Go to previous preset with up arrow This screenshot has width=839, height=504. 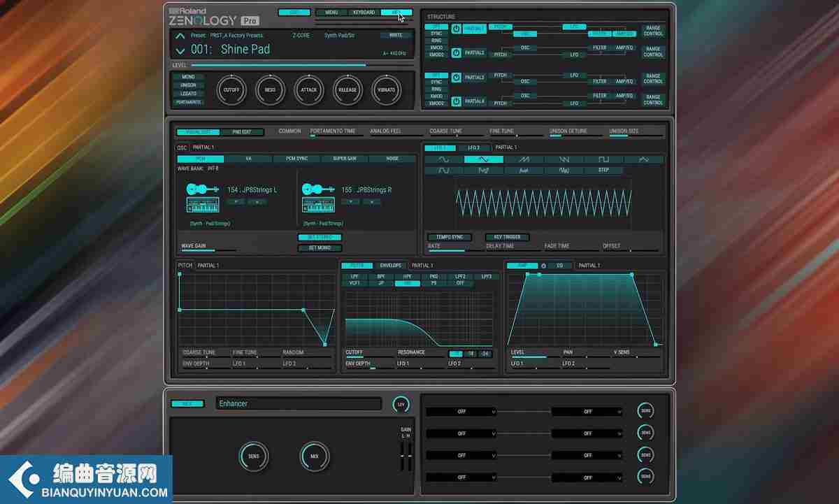click(180, 36)
